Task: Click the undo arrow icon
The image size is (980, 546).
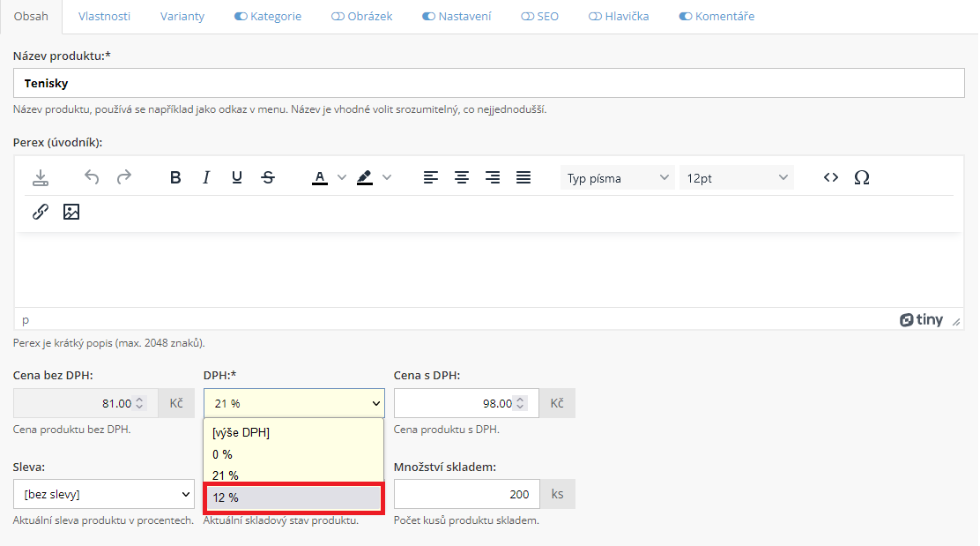Action: click(92, 177)
